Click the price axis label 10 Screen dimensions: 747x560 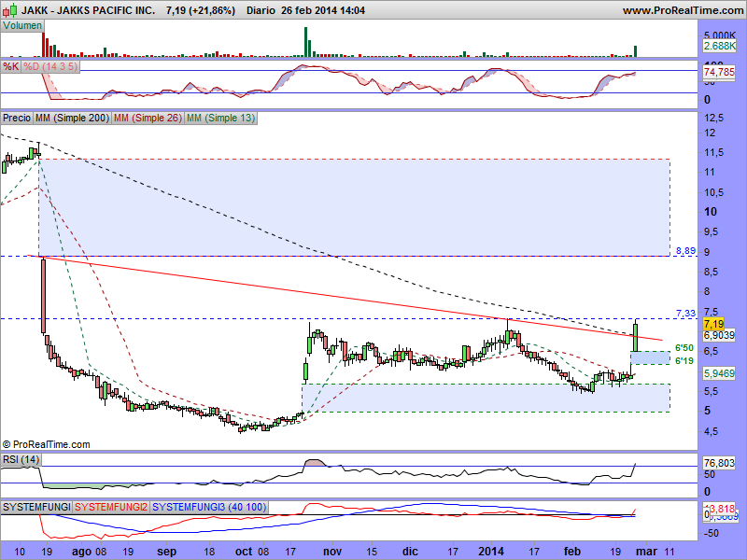click(711, 212)
